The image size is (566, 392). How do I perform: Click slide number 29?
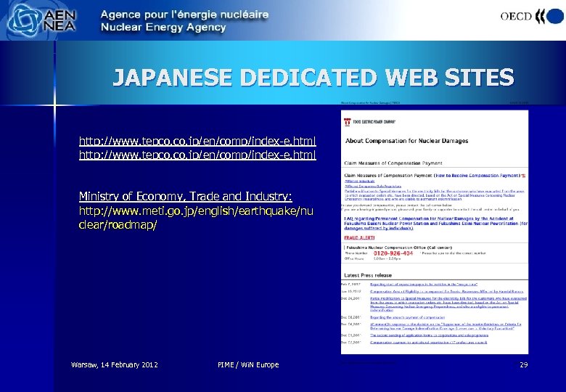524,365
